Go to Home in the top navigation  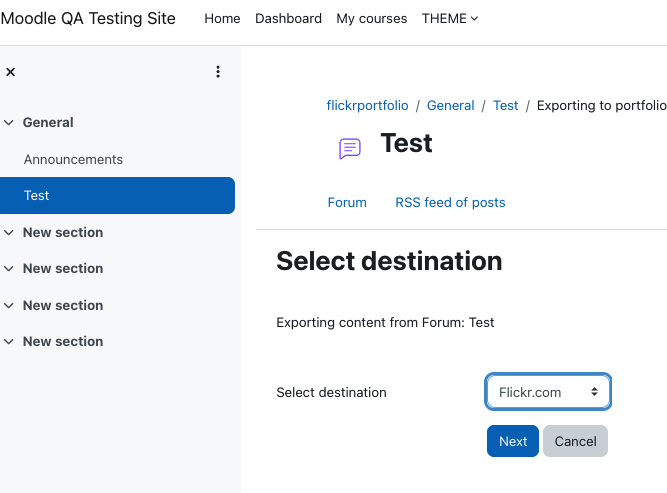point(222,19)
